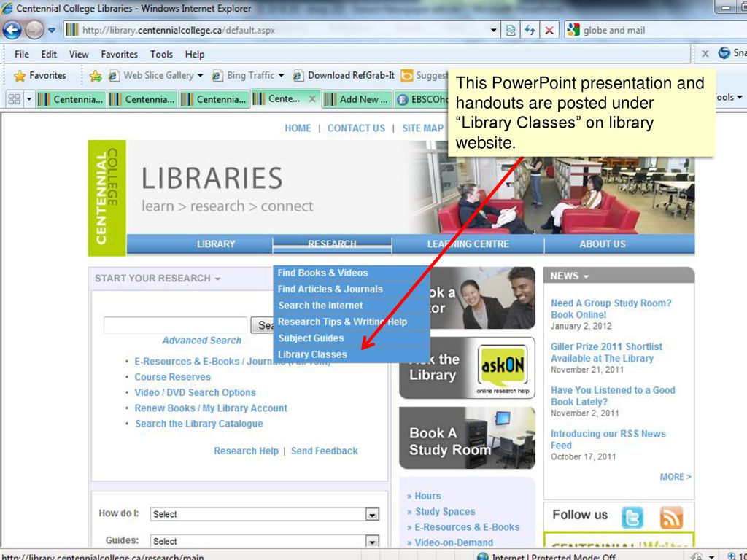The width and height of the screenshot is (747, 560).
Task: Click the RSS feed orange icon
Action: coord(671,517)
